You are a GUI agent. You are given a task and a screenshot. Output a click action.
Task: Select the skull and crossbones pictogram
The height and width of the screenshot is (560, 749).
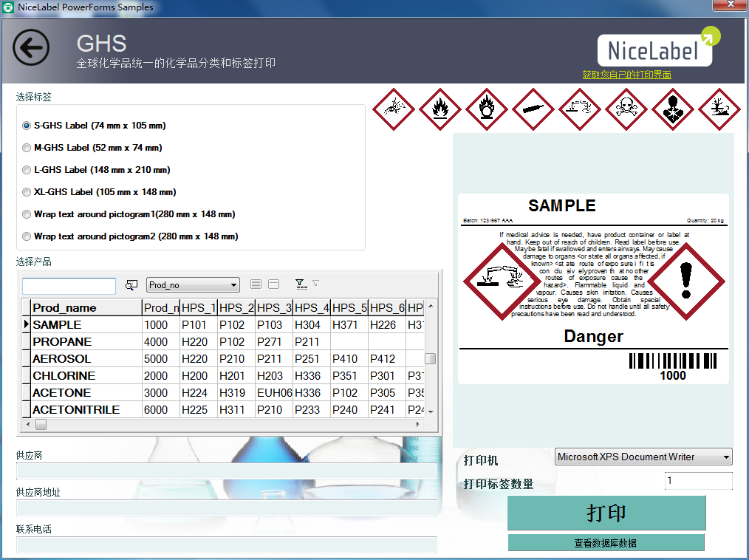tap(626, 109)
